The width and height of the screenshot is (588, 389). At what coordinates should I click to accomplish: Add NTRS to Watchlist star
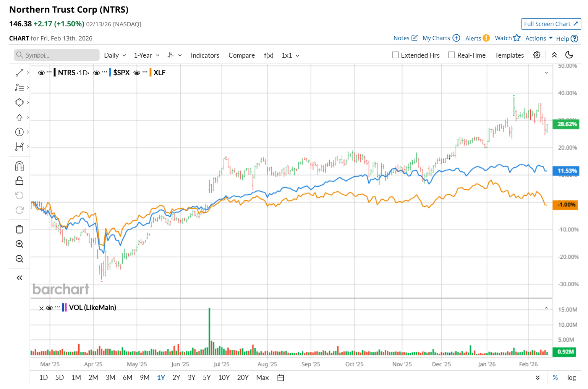pos(517,37)
